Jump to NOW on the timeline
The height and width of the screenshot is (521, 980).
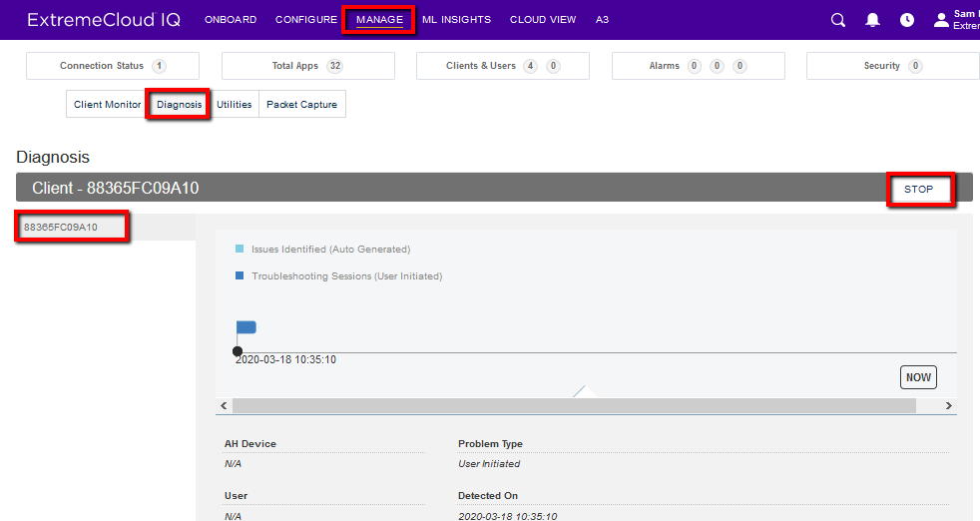pos(918,377)
